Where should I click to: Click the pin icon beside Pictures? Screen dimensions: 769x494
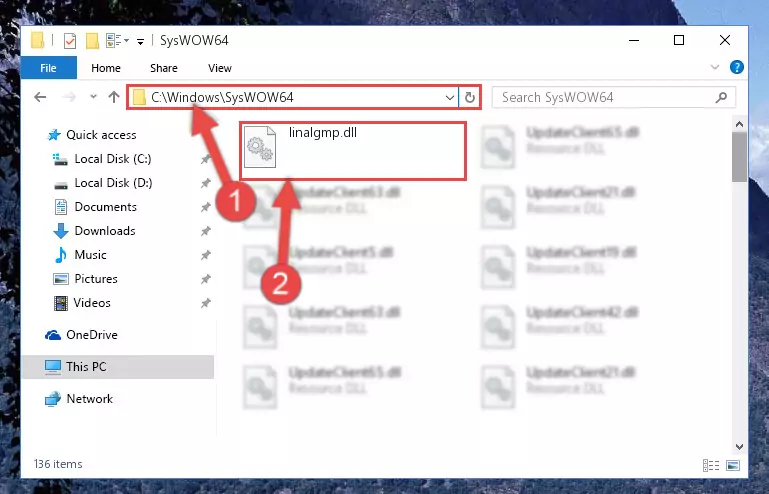click(x=205, y=279)
